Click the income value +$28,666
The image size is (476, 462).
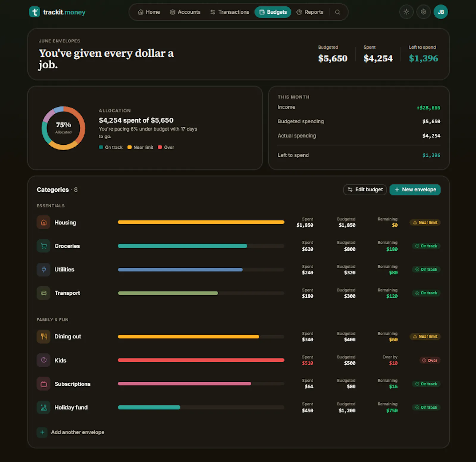[x=428, y=108]
